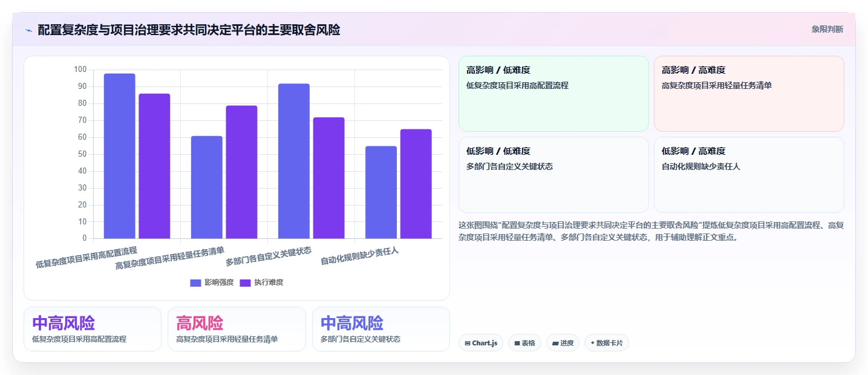Click x-axis label 自动化规则缺少责任人
The height and width of the screenshot is (375, 868).
point(360,256)
